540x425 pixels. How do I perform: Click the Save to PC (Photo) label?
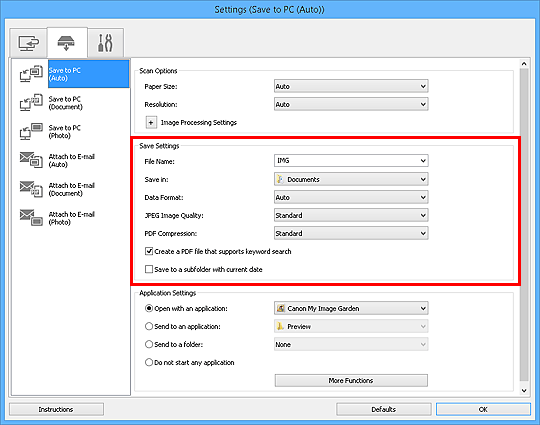click(65, 132)
